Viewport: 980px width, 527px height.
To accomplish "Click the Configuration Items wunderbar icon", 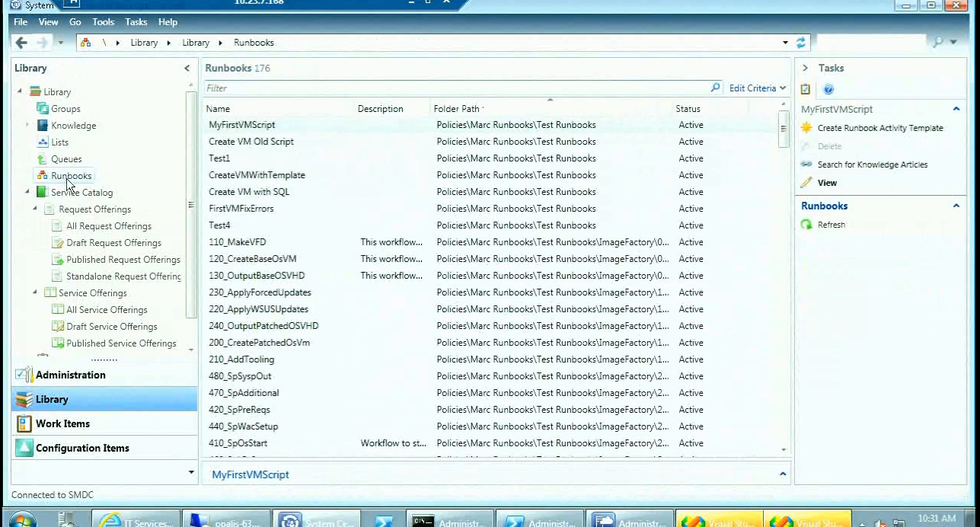I will pos(24,448).
